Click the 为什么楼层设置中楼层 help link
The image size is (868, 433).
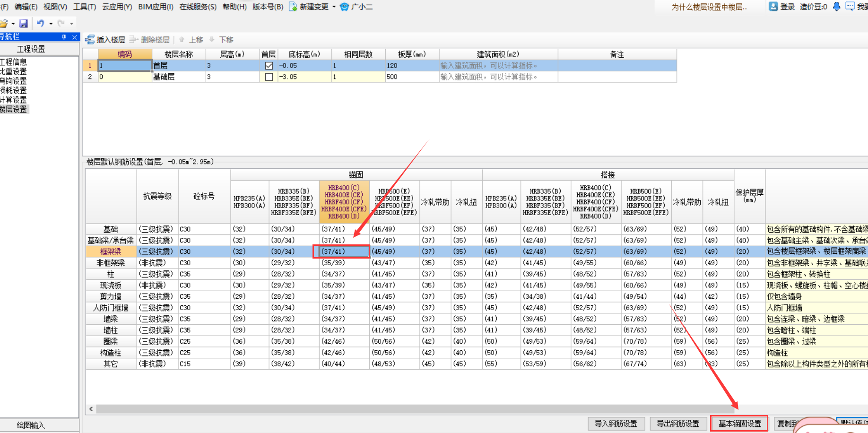[709, 7]
